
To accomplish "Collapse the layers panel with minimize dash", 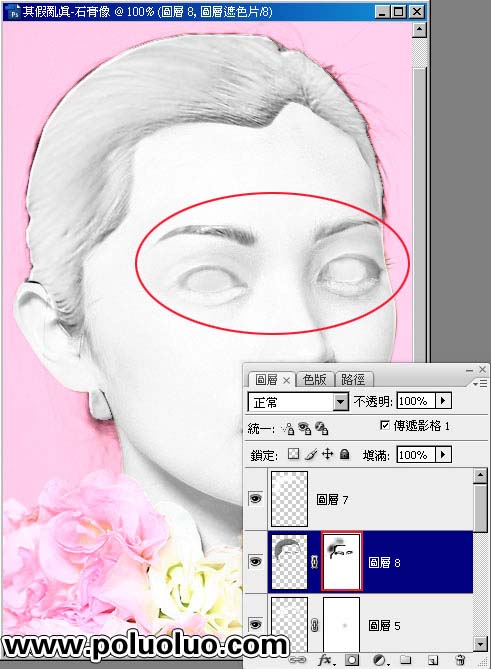I will click(469, 370).
